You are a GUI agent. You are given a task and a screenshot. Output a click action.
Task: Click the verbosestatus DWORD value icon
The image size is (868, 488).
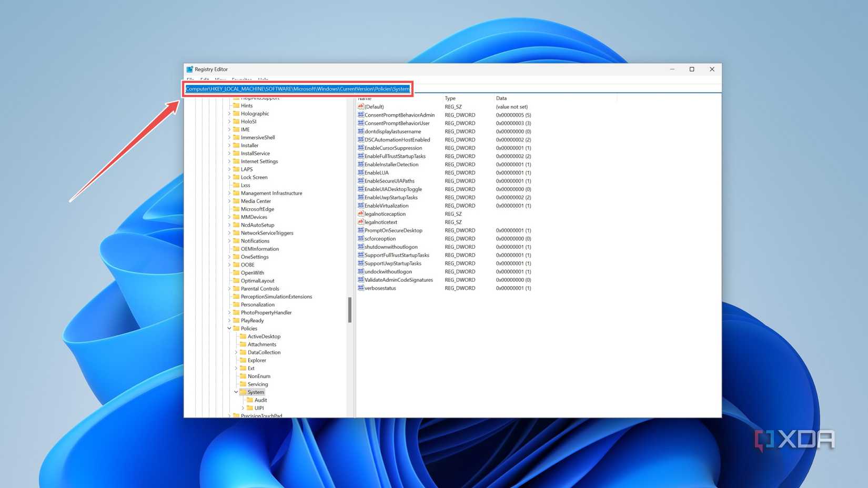pos(360,288)
